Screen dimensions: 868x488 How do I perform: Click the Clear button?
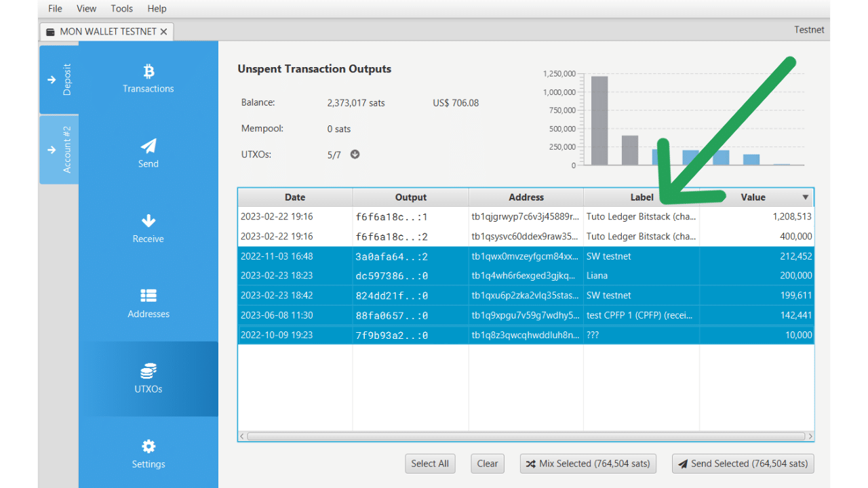point(488,464)
